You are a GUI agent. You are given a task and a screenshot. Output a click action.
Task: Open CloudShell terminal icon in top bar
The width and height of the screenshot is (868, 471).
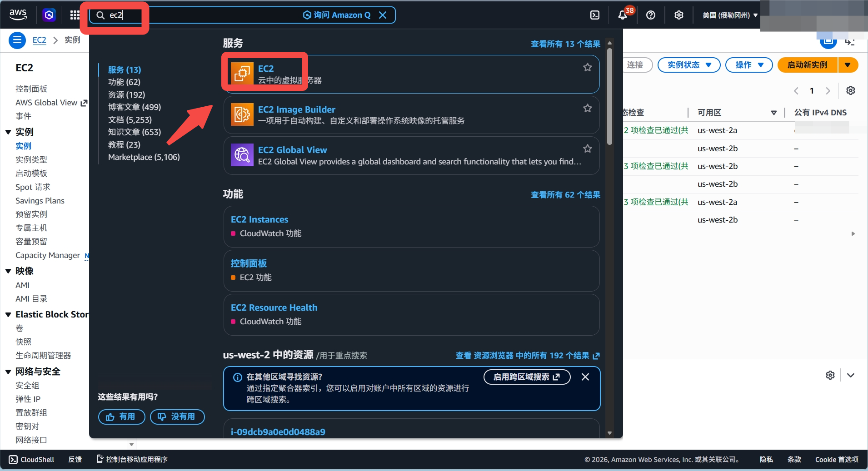[595, 15]
